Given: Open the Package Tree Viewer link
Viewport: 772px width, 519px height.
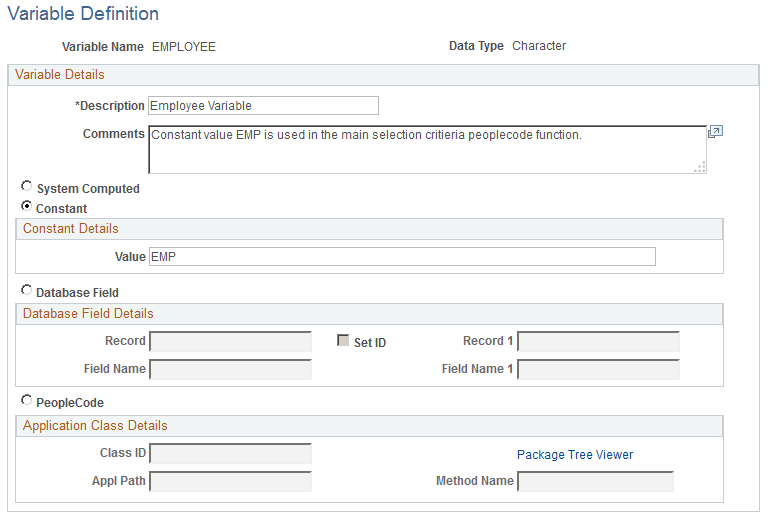Looking at the screenshot, I should coord(575,455).
